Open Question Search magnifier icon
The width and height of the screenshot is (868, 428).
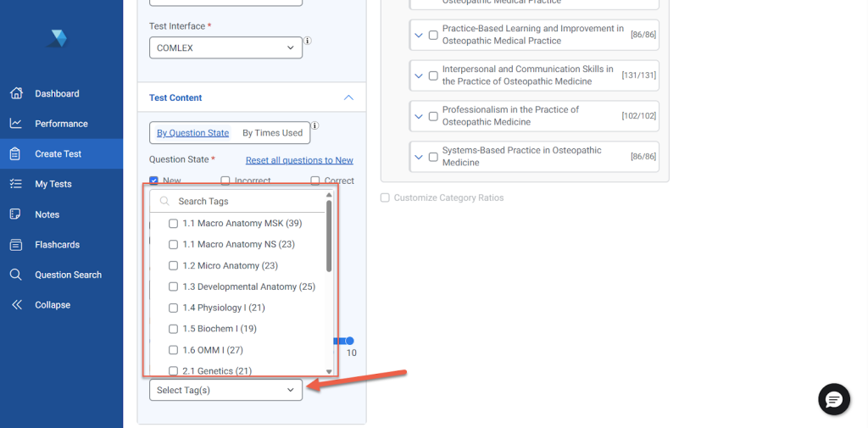tap(15, 275)
